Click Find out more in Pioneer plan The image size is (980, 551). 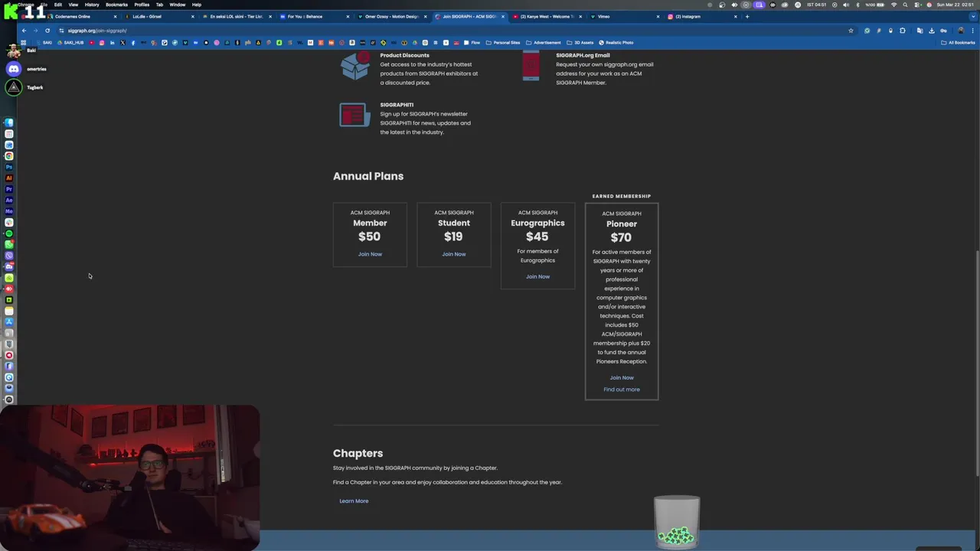pos(622,390)
